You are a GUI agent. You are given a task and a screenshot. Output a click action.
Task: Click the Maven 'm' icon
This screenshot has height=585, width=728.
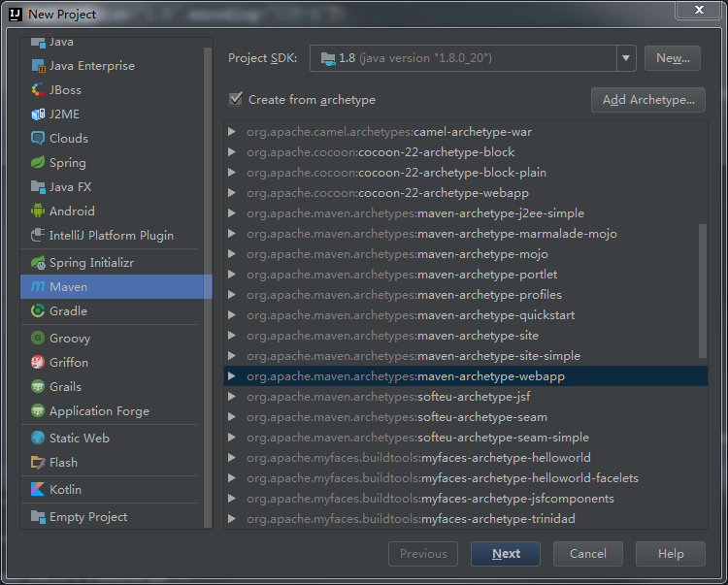point(38,287)
